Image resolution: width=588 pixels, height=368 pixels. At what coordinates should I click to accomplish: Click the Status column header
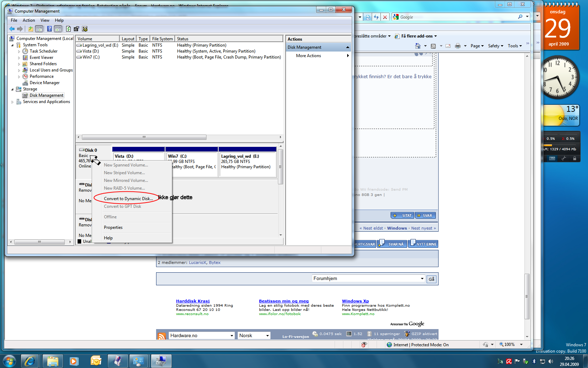[229, 39]
